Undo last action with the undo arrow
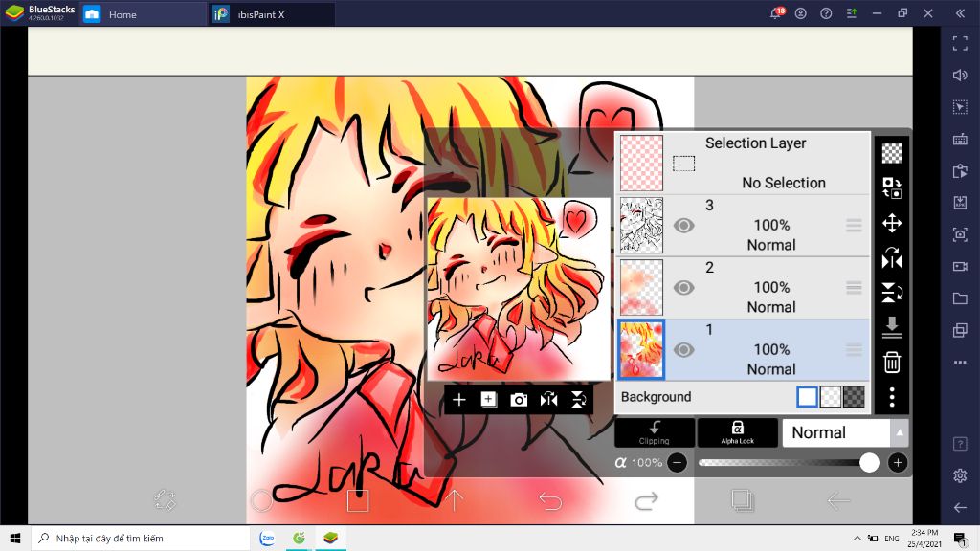The image size is (980, 551). [x=550, y=500]
